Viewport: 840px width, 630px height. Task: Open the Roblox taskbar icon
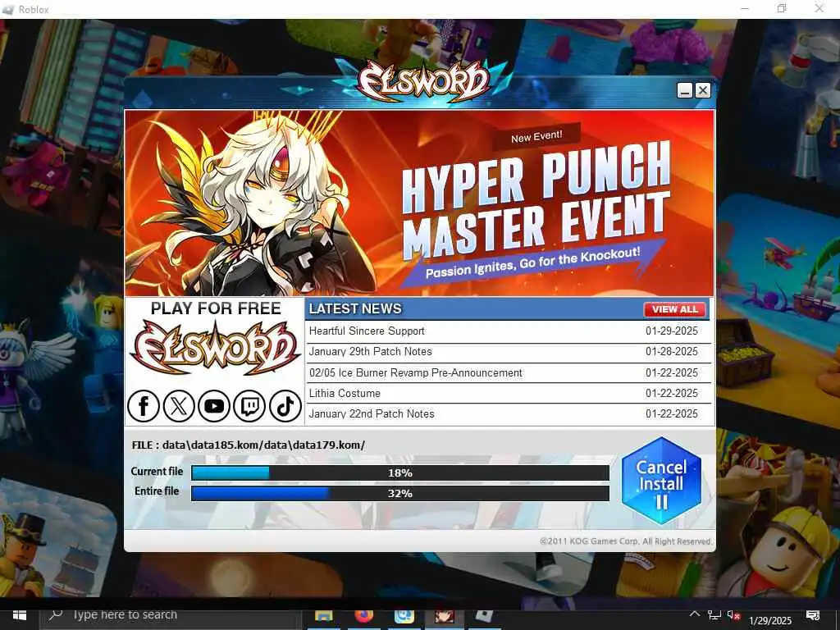(484, 617)
